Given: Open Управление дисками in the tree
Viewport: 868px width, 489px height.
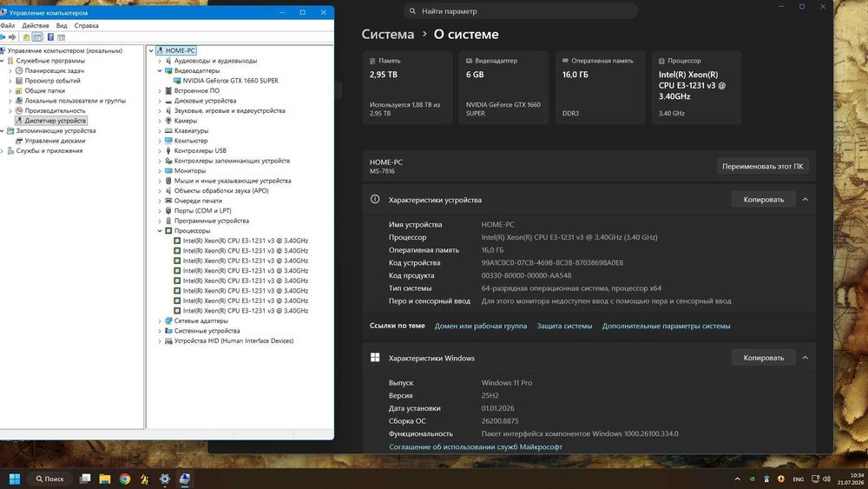Looking at the screenshot, I should 55,141.
